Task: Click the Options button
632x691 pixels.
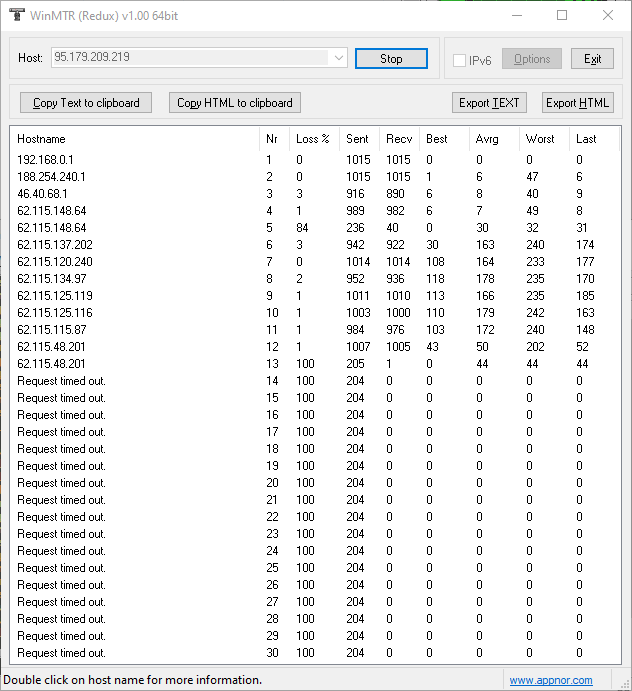Action: (532, 59)
